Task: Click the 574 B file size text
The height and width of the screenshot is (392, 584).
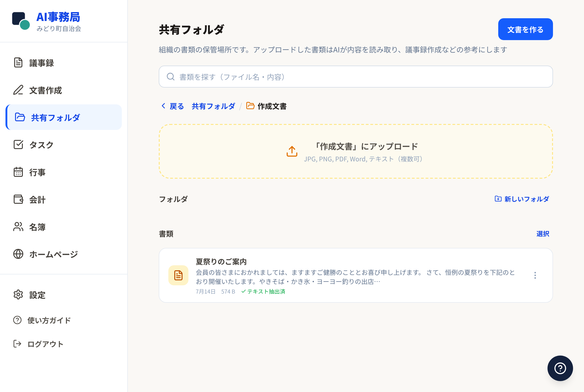Action: click(x=228, y=291)
